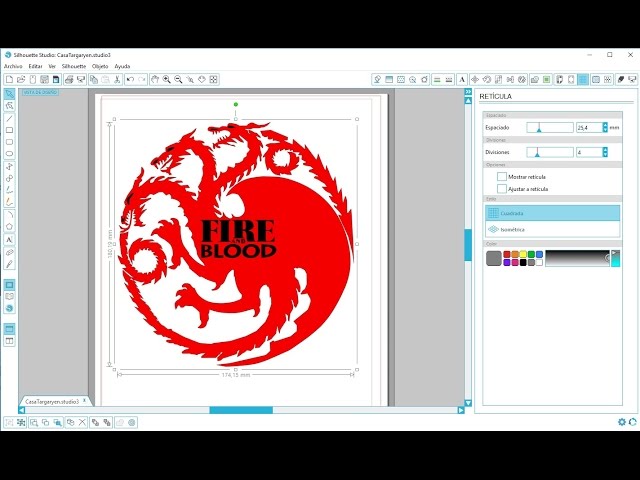The width and height of the screenshot is (640, 480).
Task: Zoom out of the canvas
Action: pos(178,79)
